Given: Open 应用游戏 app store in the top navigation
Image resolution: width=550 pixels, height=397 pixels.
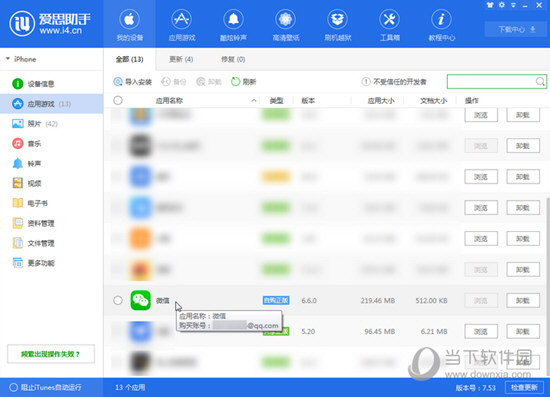Looking at the screenshot, I should (x=181, y=25).
